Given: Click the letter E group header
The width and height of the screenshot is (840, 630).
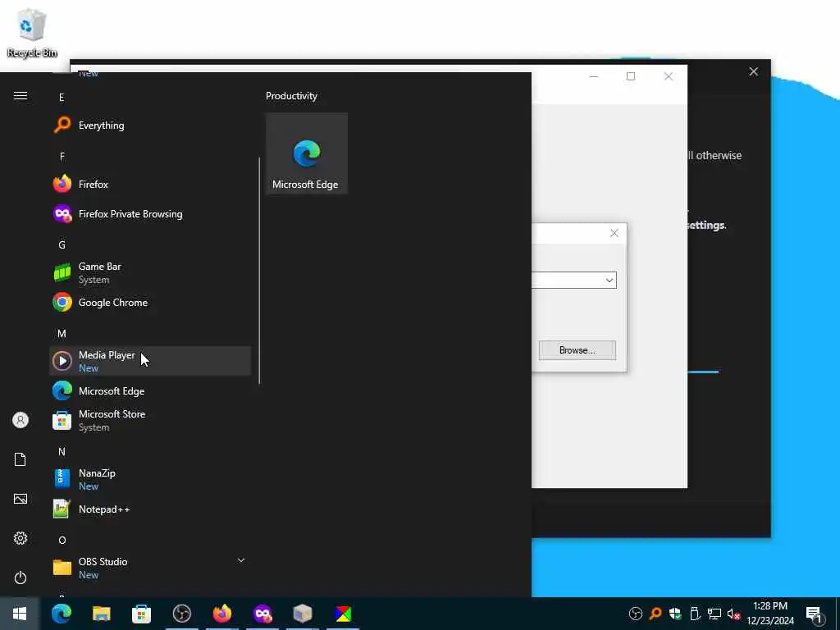Looking at the screenshot, I should (62, 97).
